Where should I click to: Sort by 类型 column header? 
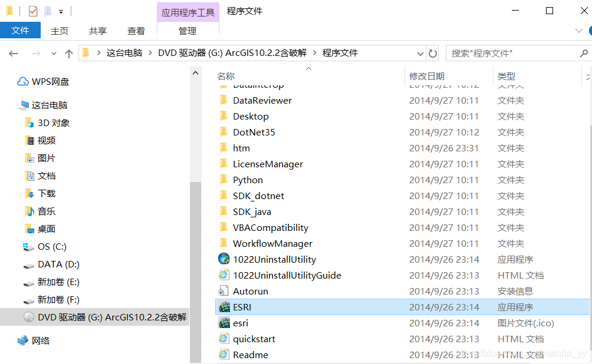(x=507, y=76)
